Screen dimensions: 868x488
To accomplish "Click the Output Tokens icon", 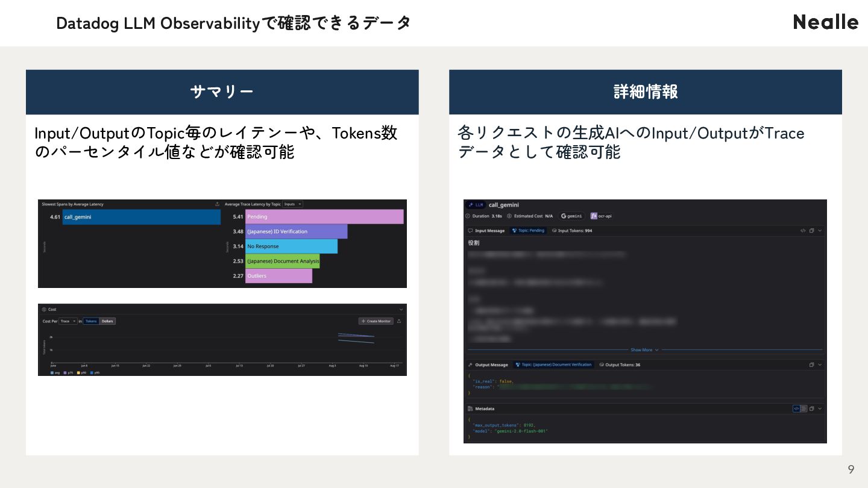I will click(x=601, y=364).
